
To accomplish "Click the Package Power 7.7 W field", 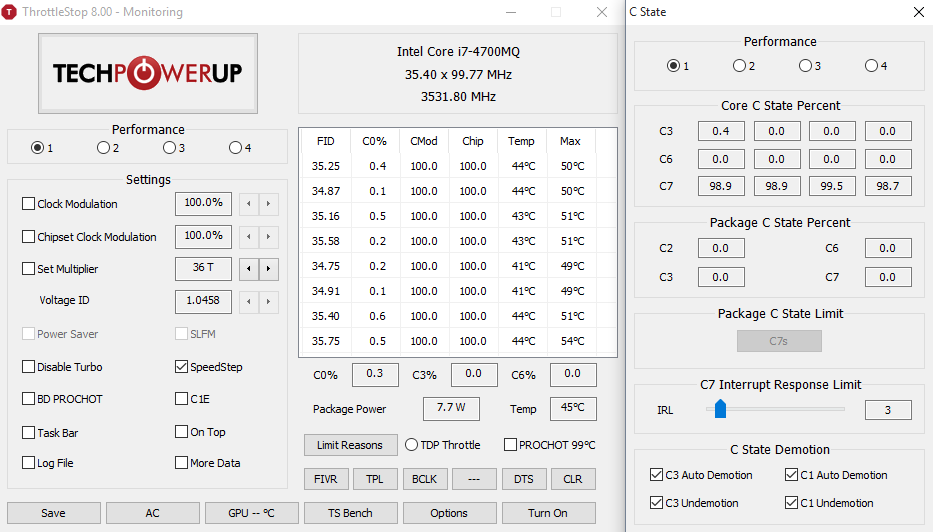I will click(451, 408).
